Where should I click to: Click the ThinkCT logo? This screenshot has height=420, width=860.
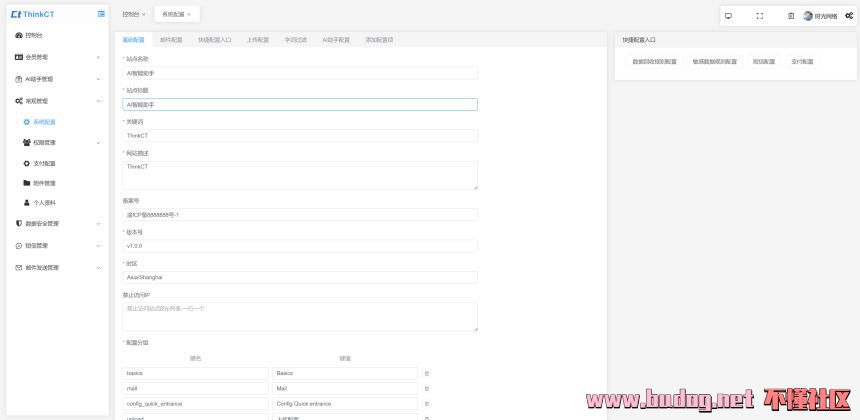click(x=31, y=14)
